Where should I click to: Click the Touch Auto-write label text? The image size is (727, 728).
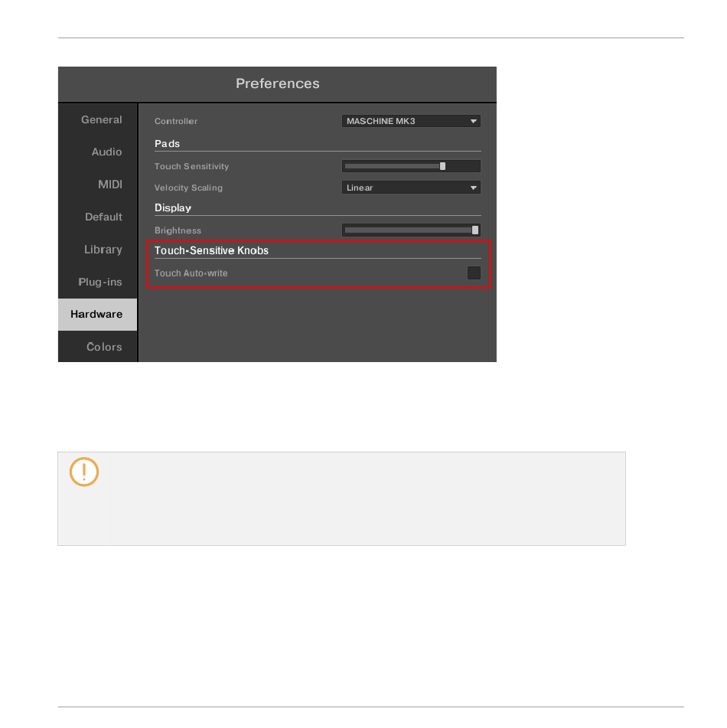(191, 273)
